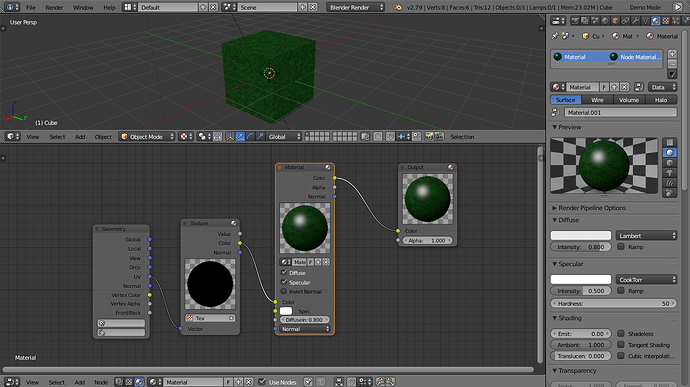Switch to the Volume material tab
The width and height of the screenshot is (690, 387).
(629, 100)
